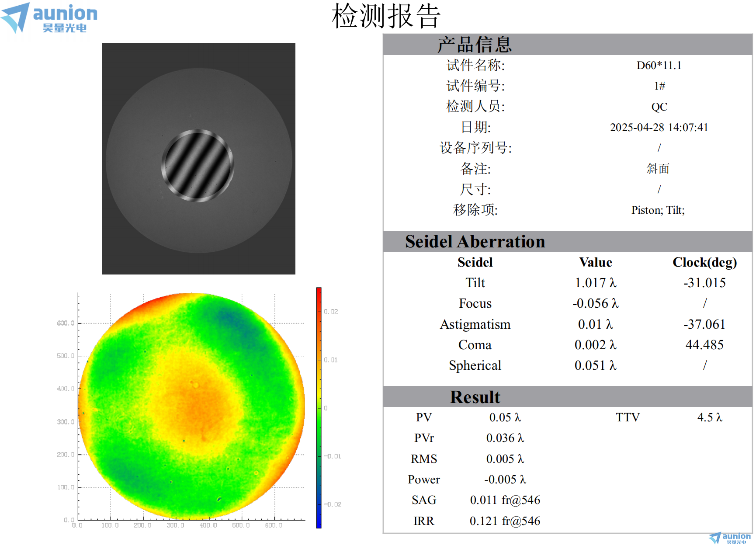The image size is (756, 549).
Task: Click the report title 检测报告
Action: [x=386, y=16]
